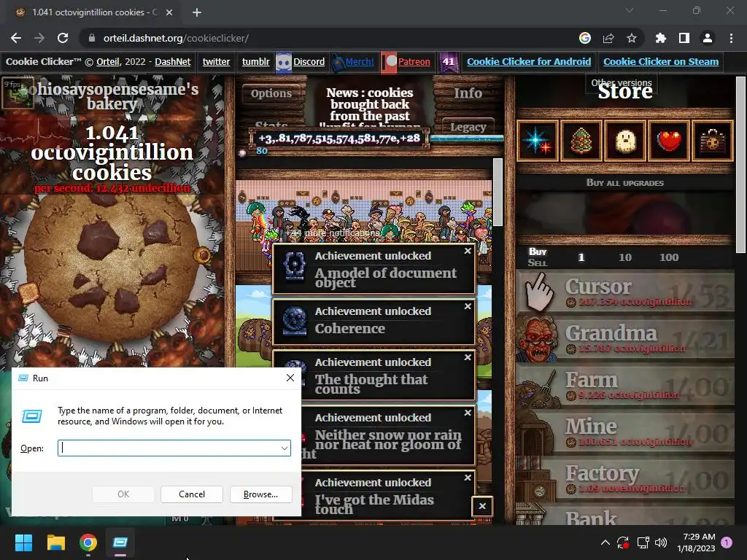
Task: Open Windows Start menu
Action: tap(23, 542)
